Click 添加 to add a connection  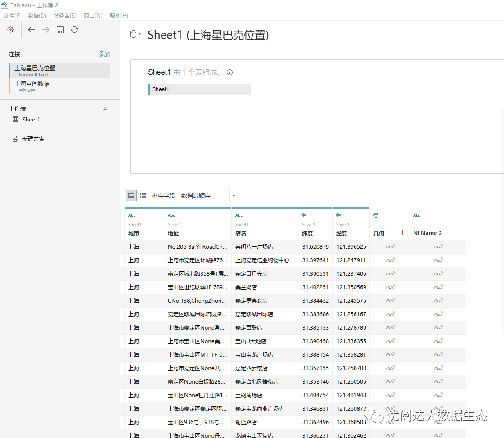[104, 54]
